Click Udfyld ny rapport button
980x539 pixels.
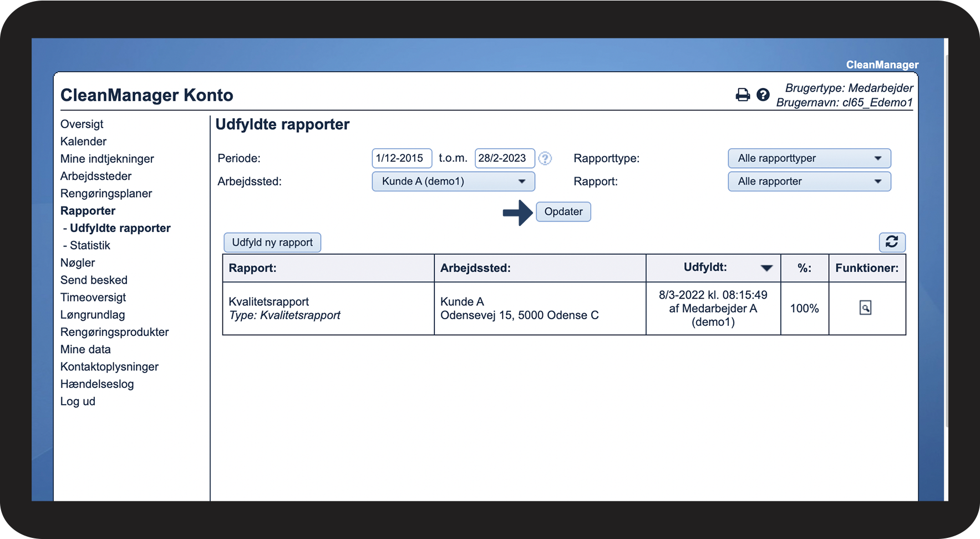coord(272,243)
